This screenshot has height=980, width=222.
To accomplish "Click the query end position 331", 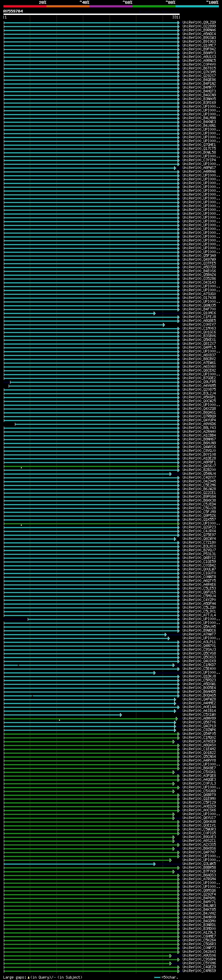I will [175, 17].
